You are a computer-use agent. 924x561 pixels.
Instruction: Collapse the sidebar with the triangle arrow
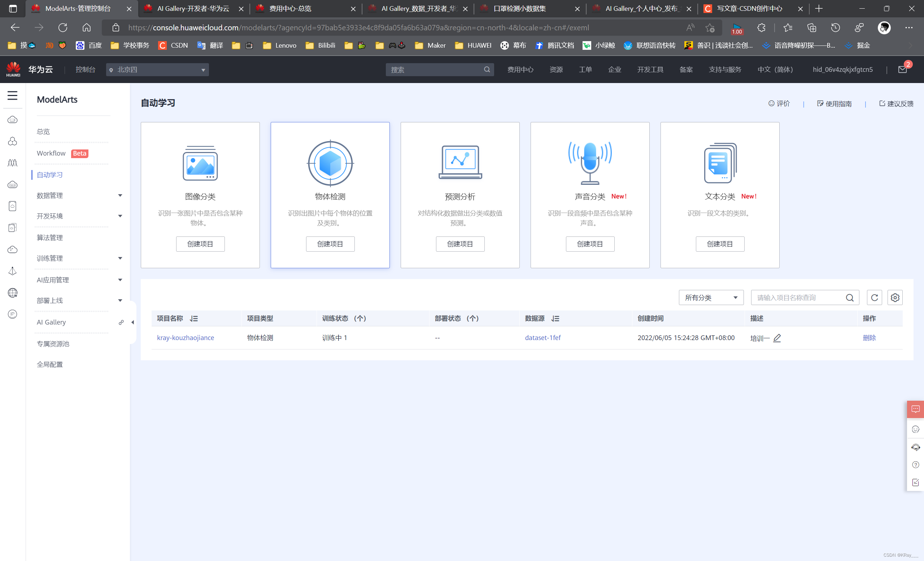pyautogui.click(x=132, y=322)
